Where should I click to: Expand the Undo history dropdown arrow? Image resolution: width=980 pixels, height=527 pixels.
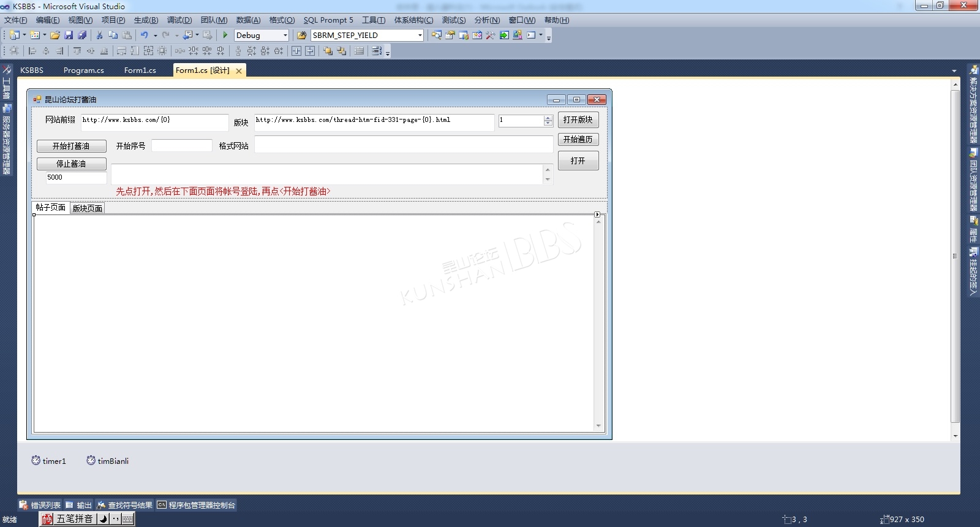pyautogui.click(x=155, y=36)
